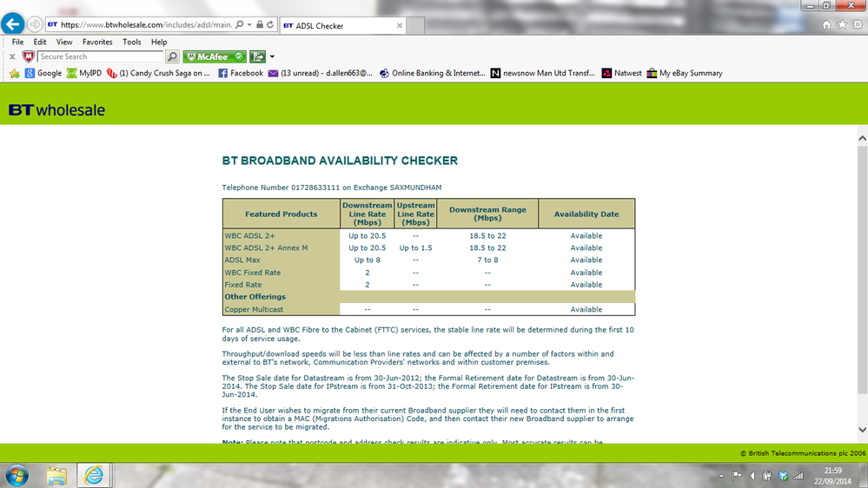Click the browser forward arrow button
This screenshot has width=868, height=488.
click(35, 24)
